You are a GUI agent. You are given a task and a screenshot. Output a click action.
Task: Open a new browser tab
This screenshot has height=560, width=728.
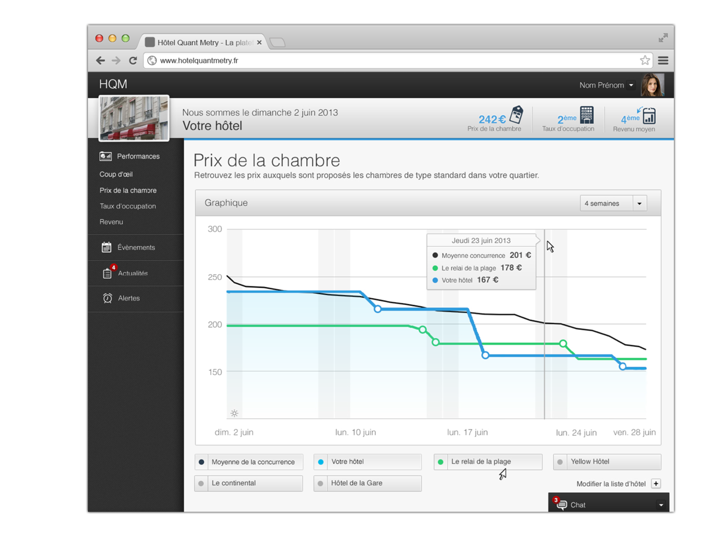[278, 43]
